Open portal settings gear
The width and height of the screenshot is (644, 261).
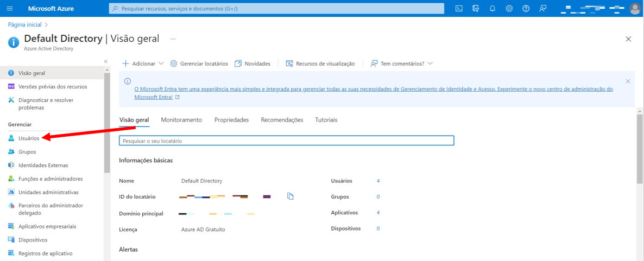point(509,8)
